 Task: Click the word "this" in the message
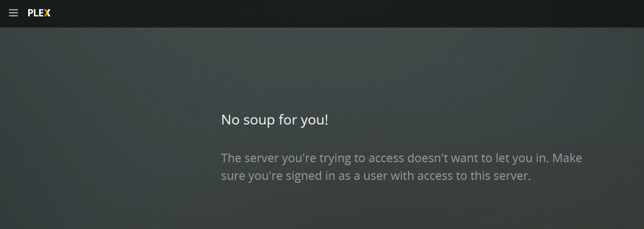point(480,176)
